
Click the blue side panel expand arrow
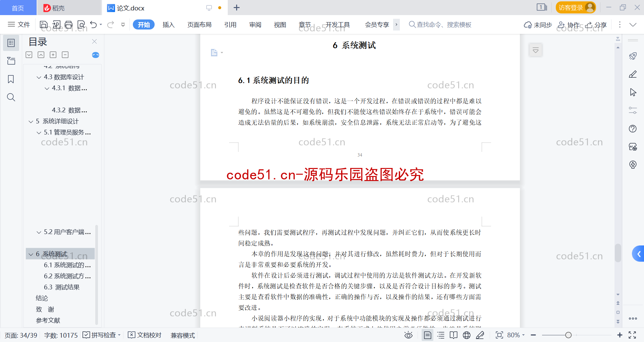coord(638,254)
